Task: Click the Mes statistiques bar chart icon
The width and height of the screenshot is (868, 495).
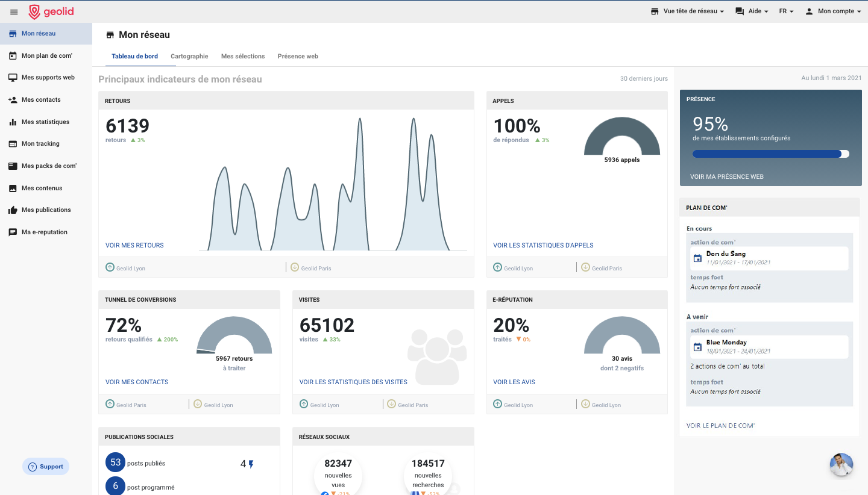Action: (x=13, y=122)
